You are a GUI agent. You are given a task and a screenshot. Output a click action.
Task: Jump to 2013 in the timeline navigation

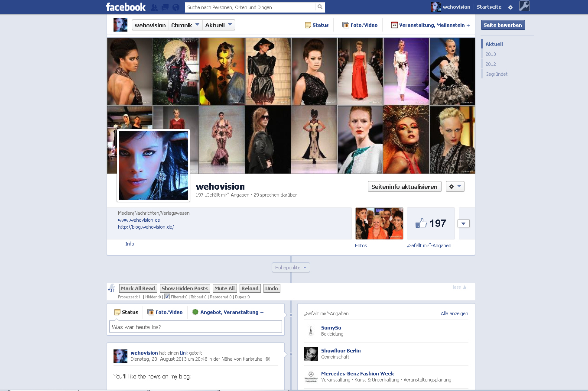(491, 54)
